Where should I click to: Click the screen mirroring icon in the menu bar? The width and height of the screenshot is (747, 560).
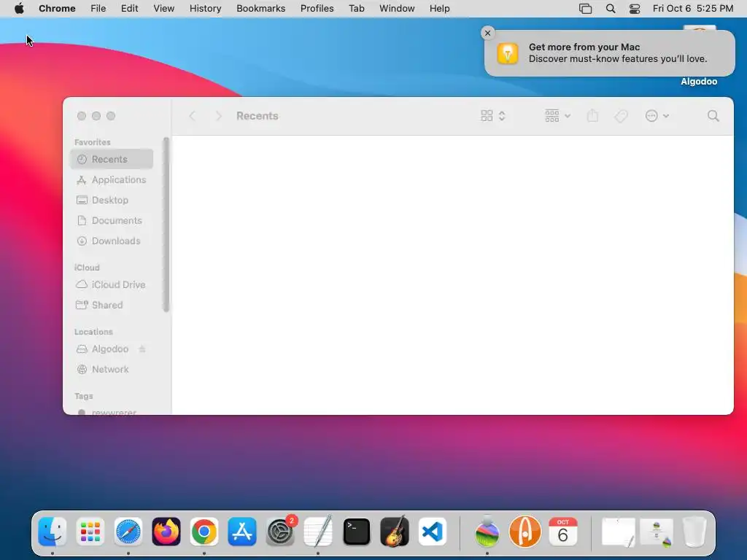[x=586, y=9]
